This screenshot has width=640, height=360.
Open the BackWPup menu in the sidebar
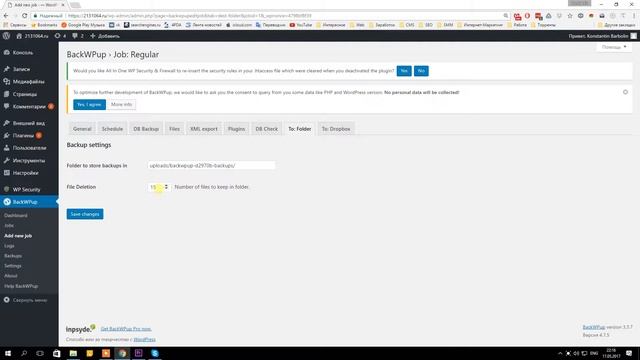point(29,202)
